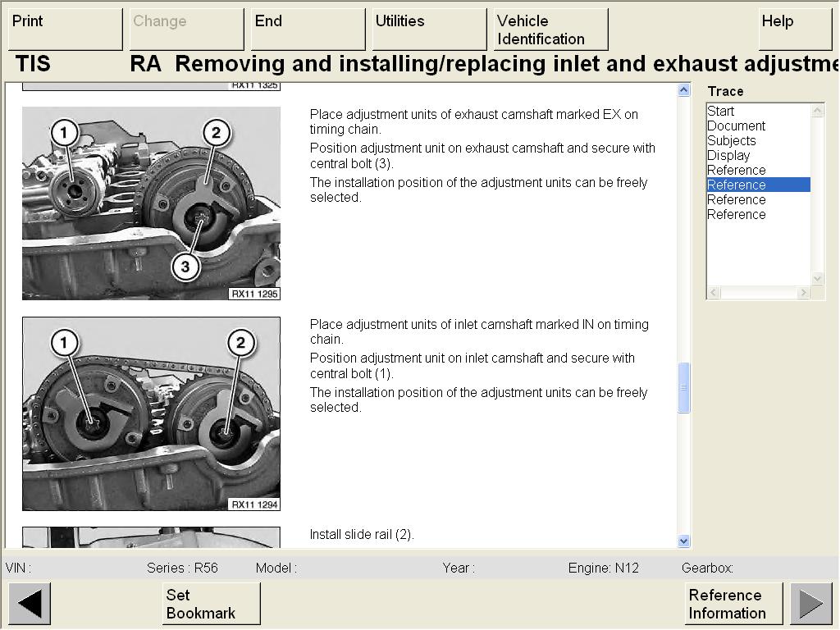The width and height of the screenshot is (840, 630).
Task: Select Document in the Trace list
Action: click(x=736, y=126)
